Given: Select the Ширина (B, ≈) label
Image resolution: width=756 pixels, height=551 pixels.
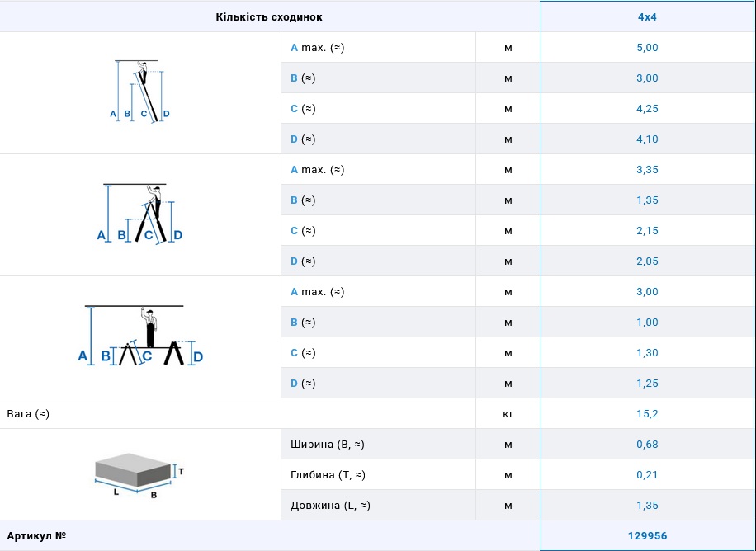Looking at the screenshot, I should pos(328,445).
